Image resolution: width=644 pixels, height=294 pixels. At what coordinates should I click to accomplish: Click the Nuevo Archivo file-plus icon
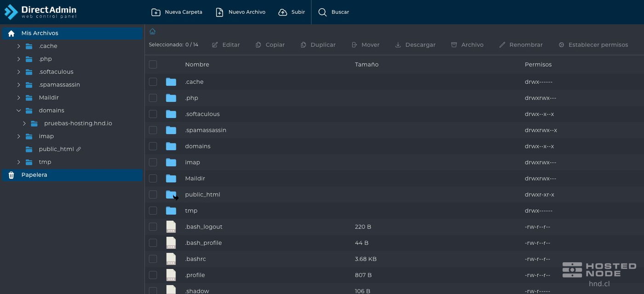pos(219,12)
